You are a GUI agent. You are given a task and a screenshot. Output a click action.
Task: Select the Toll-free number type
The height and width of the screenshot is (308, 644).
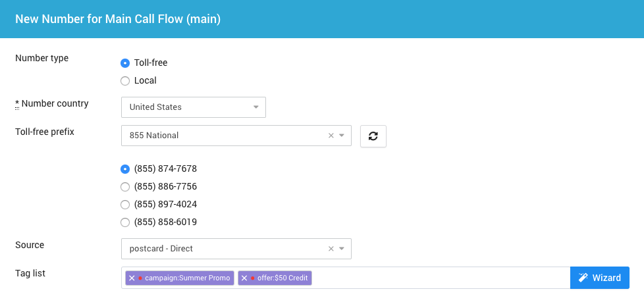point(125,63)
